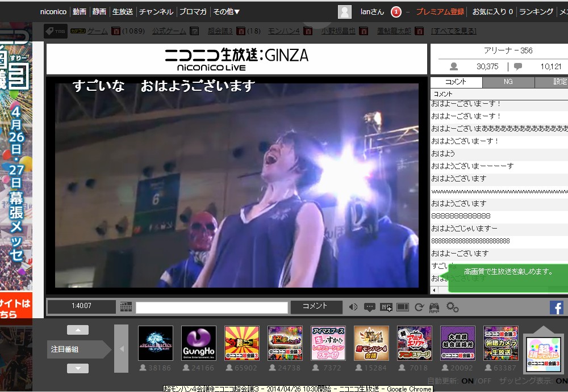Click the 超会議3 tag link
This screenshot has width=568, height=392.
pos(220,31)
